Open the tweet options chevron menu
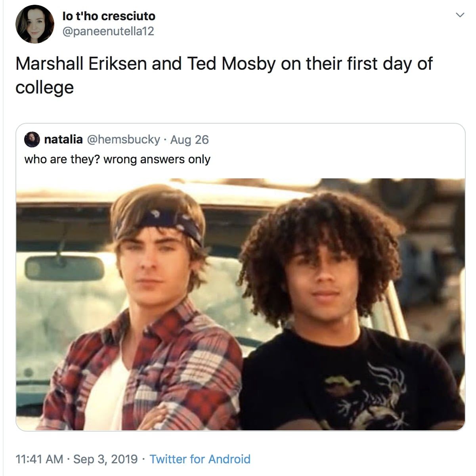476x476 pixels. (x=460, y=15)
